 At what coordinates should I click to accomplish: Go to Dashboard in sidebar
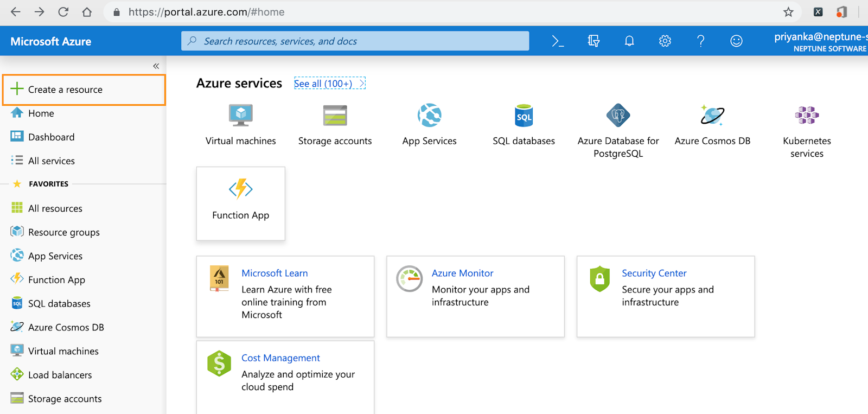(51, 137)
